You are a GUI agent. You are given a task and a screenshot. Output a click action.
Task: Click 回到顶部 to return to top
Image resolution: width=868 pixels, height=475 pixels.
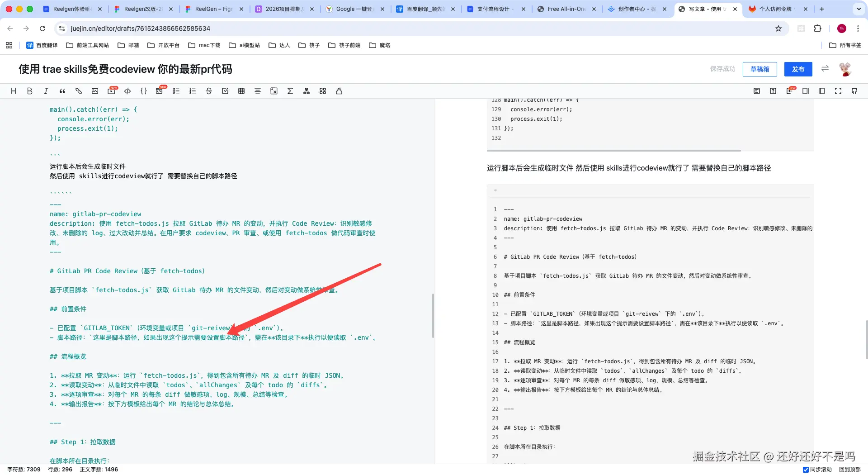point(850,470)
